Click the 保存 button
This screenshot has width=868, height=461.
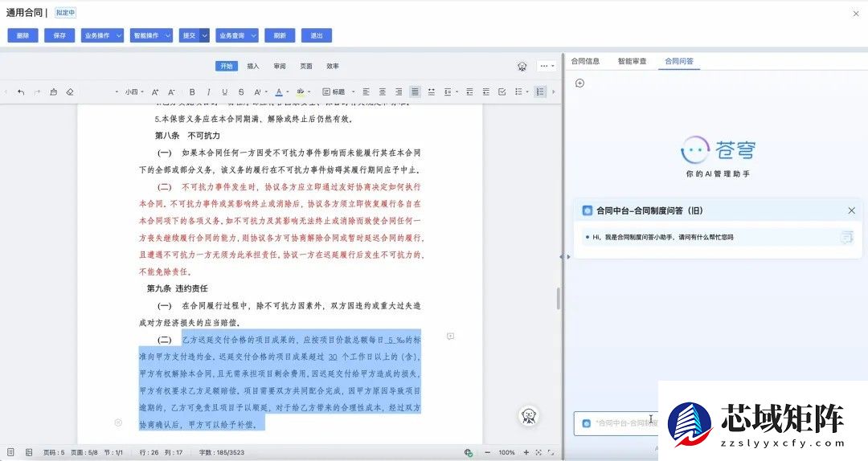59,35
